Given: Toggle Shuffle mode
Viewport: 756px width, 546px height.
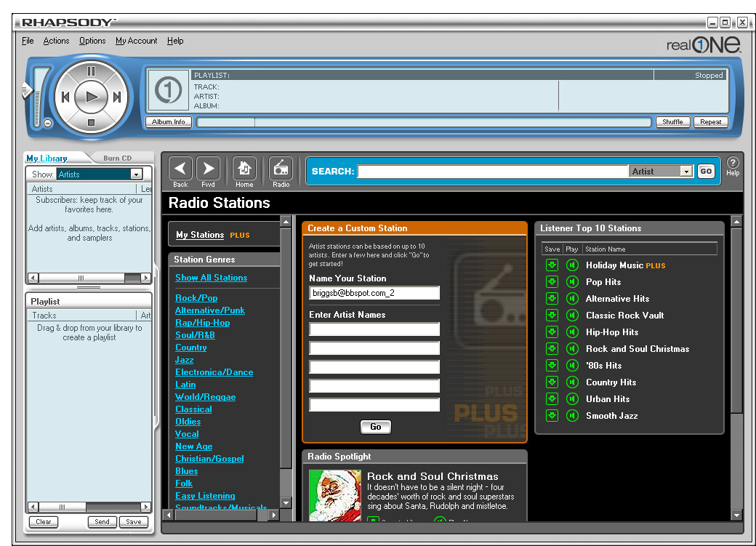Looking at the screenshot, I should 672,122.
